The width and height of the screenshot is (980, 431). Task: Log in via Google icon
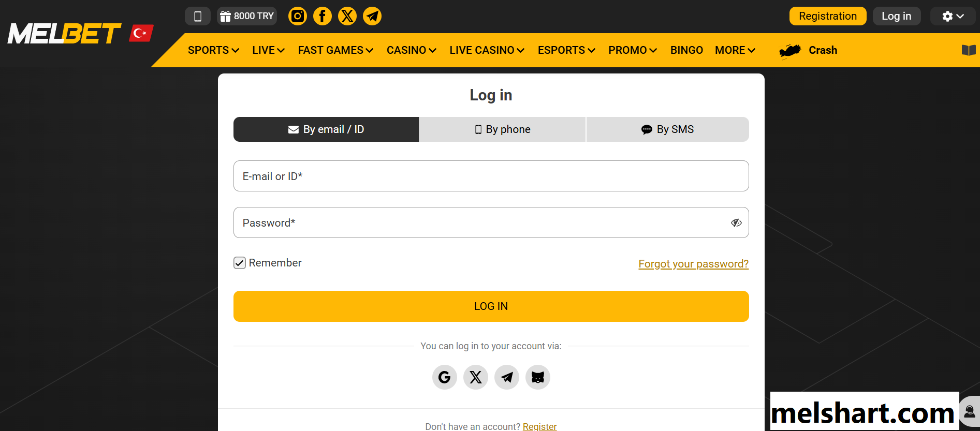(444, 377)
